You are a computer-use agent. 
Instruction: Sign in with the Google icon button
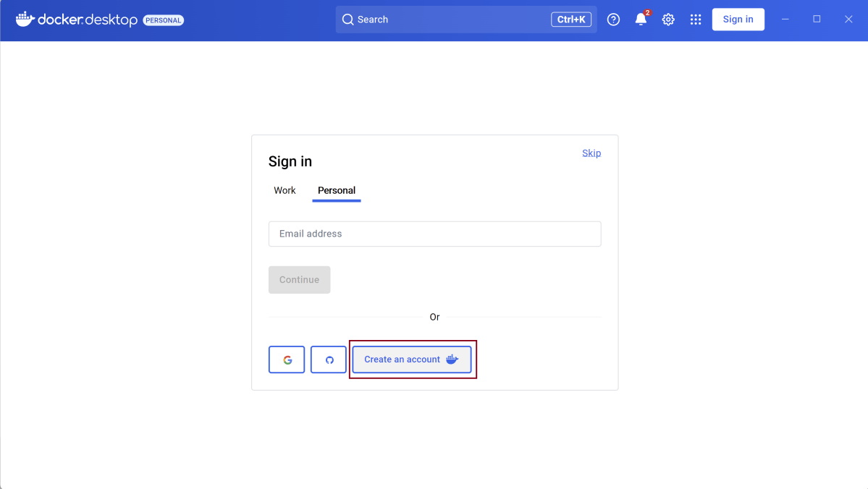point(287,360)
